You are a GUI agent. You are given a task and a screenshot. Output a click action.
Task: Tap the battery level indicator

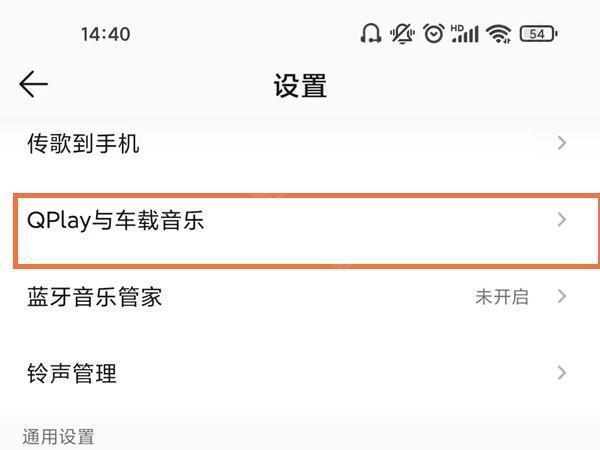tap(538, 34)
